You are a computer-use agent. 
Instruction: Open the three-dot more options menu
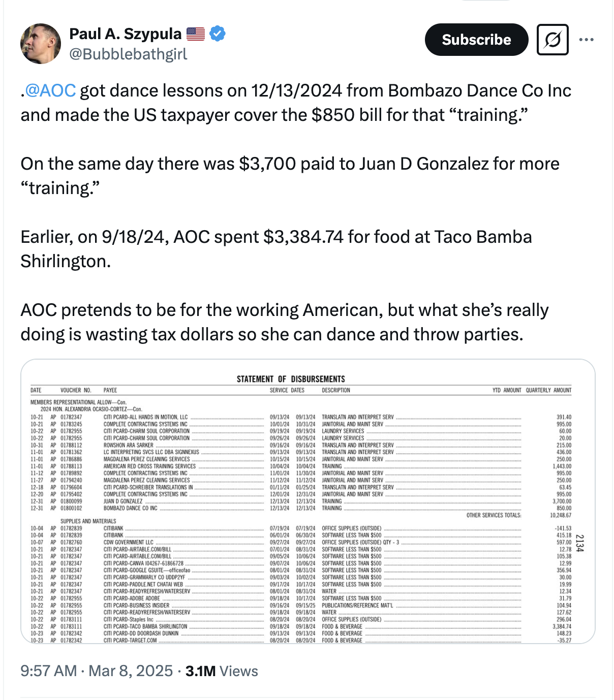(x=586, y=40)
